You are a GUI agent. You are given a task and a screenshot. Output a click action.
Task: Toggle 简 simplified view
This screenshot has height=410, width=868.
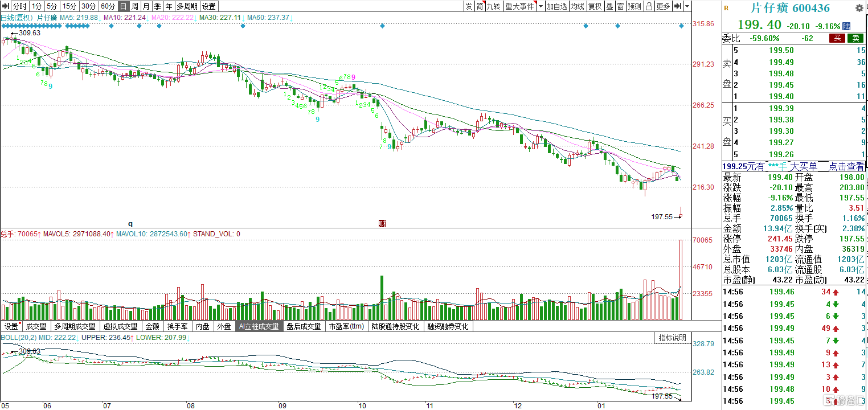480,6
